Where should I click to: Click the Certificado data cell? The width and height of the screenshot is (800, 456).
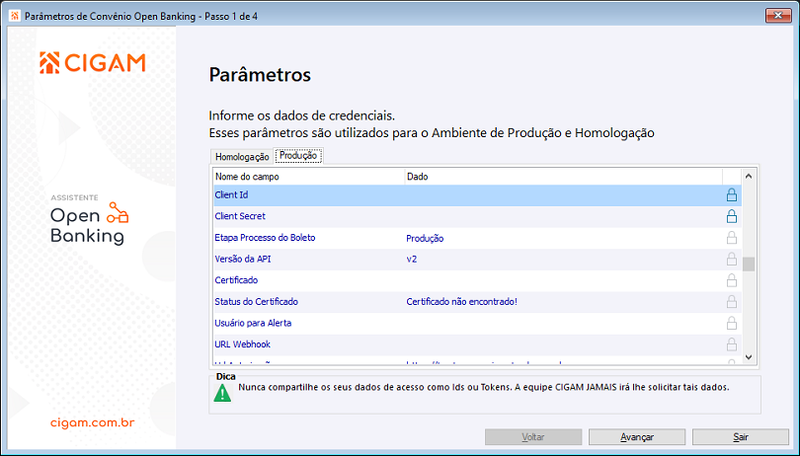click(564, 281)
